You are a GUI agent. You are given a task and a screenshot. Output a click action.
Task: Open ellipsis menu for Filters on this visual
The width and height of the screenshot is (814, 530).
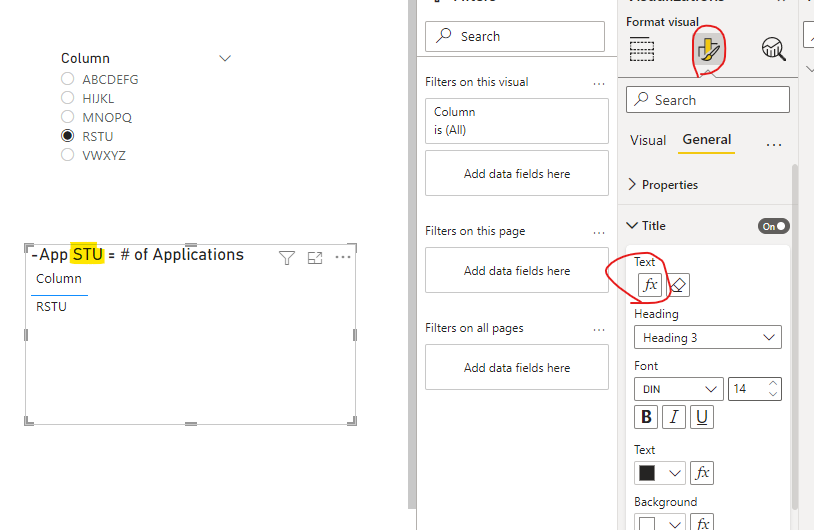(599, 84)
